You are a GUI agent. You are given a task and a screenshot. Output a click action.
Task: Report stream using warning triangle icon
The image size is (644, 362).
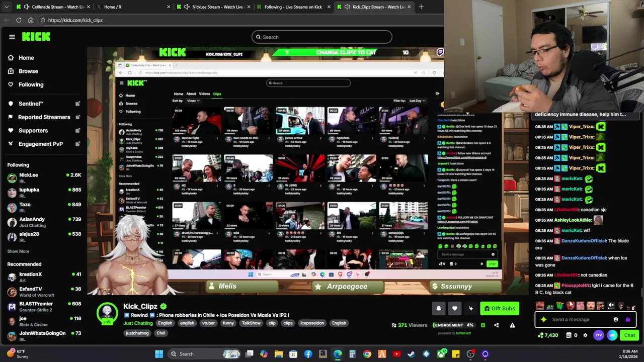click(512, 325)
